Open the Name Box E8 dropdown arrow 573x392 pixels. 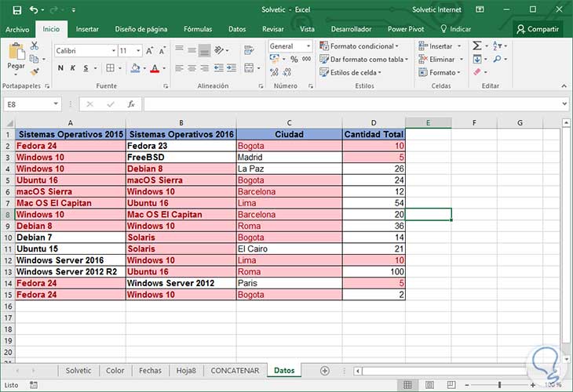[56, 104]
